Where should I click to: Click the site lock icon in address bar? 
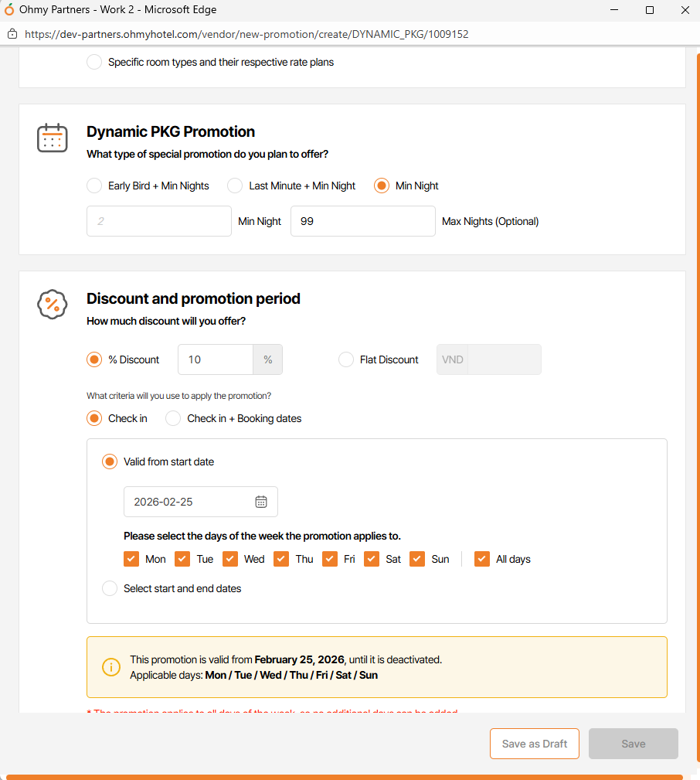click(x=12, y=34)
